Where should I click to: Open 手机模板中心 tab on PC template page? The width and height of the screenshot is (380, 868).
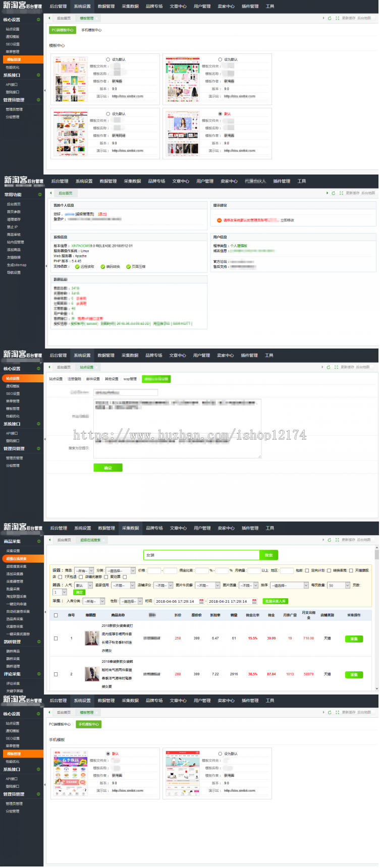tap(92, 30)
